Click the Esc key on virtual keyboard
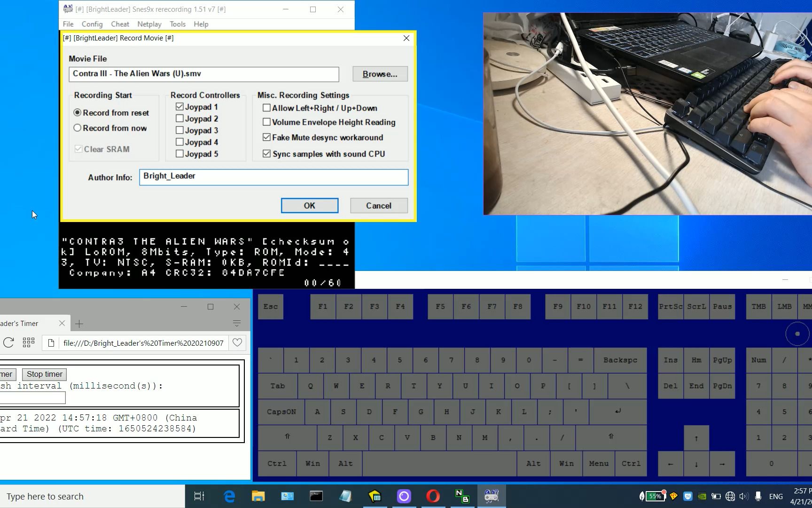 [x=271, y=307]
